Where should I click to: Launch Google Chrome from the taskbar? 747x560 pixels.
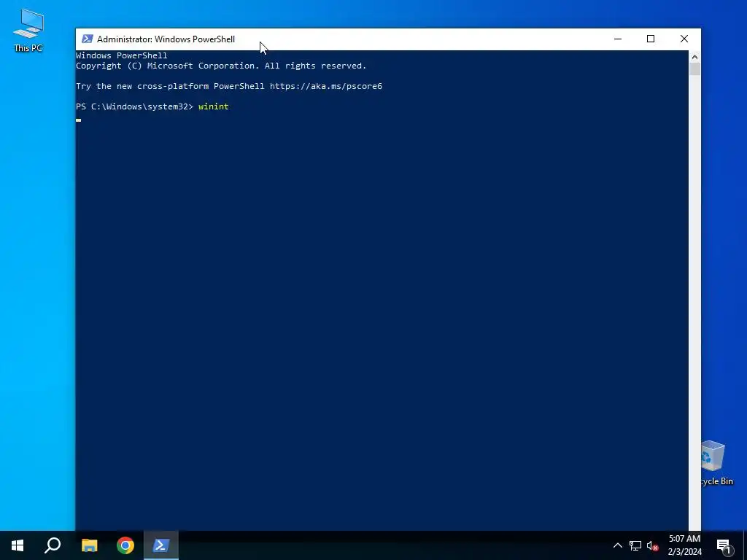[125, 545]
